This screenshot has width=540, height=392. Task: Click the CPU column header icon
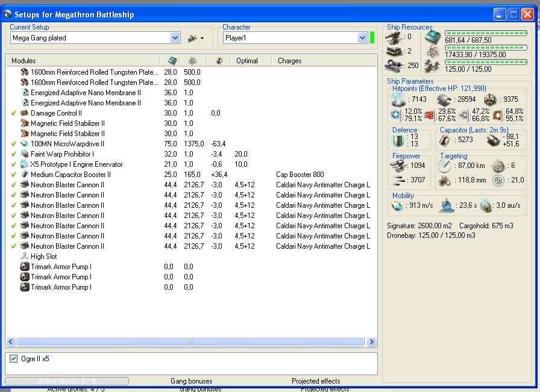coord(172,61)
